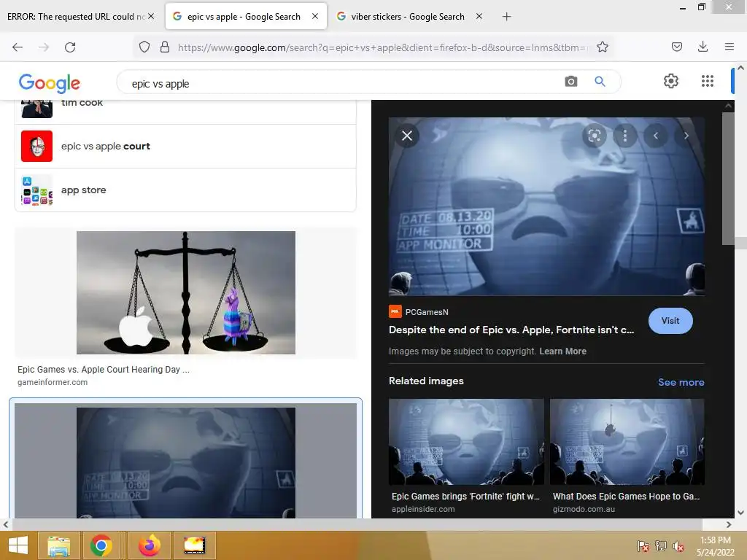Bookmark this page with star icon
The width and height of the screenshot is (747, 560).
point(603,47)
